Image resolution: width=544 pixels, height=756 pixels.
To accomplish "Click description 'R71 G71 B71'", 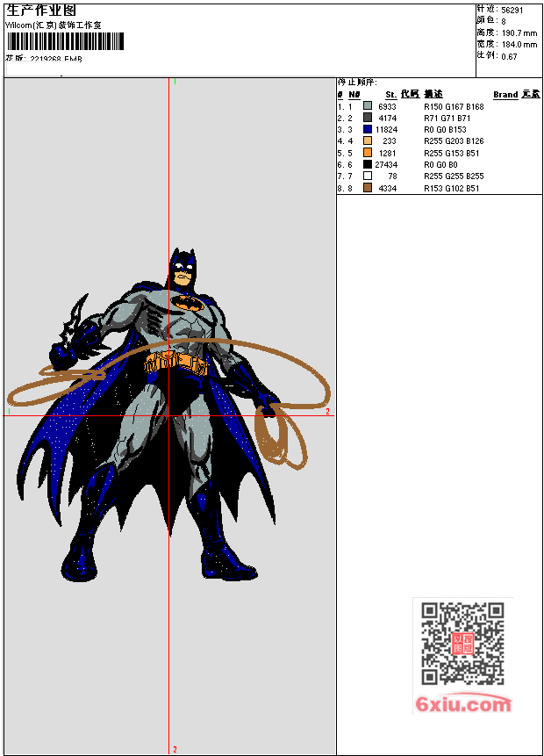I will (447, 119).
